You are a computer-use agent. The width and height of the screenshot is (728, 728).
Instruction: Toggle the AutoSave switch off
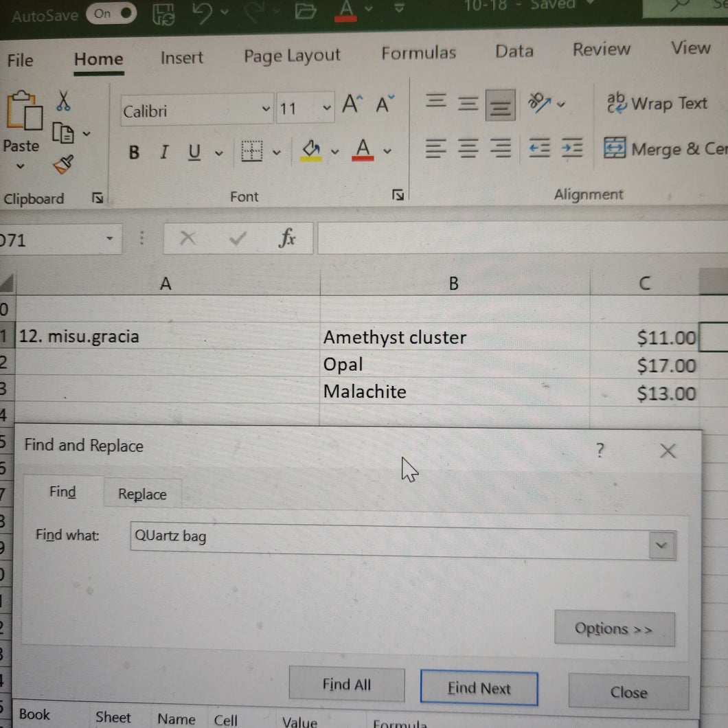(111, 14)
